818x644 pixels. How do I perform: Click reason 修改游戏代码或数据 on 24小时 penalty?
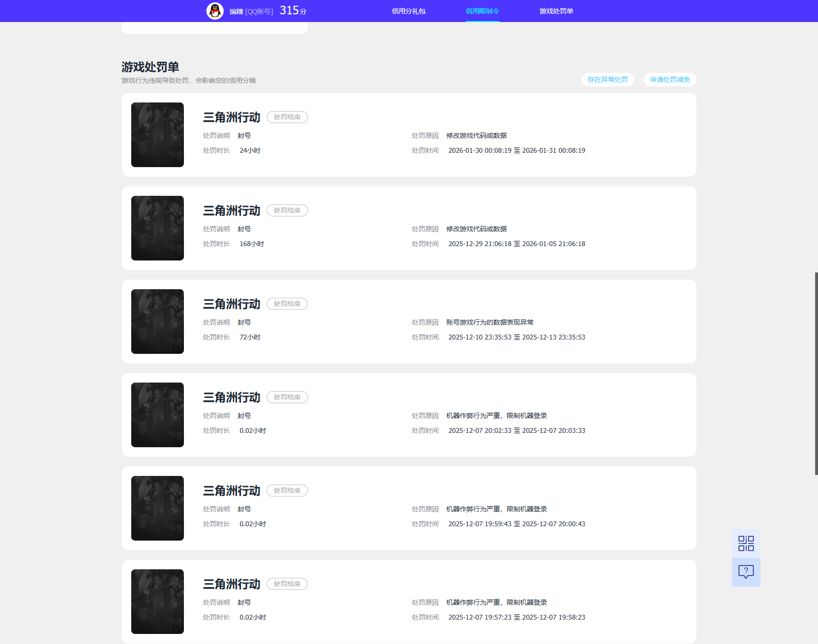point(477,136)
